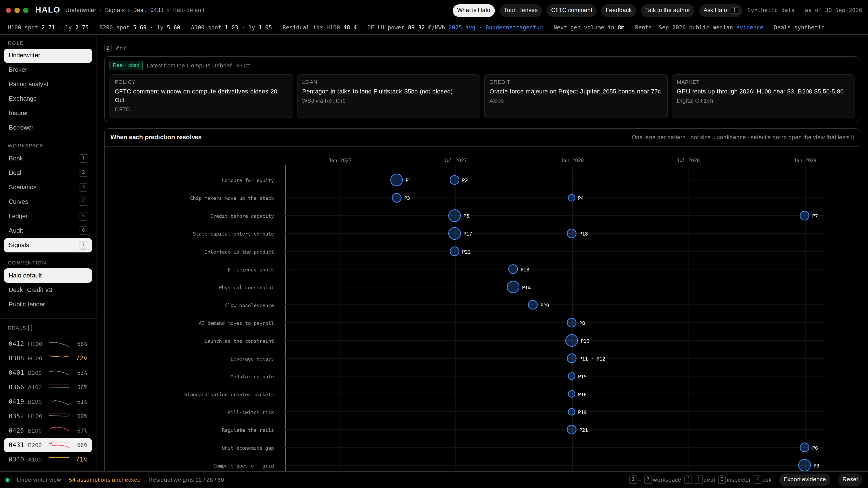Select the P10 Launch as the constraint dot
Screen dimensions: 868x488
point(571,341)
